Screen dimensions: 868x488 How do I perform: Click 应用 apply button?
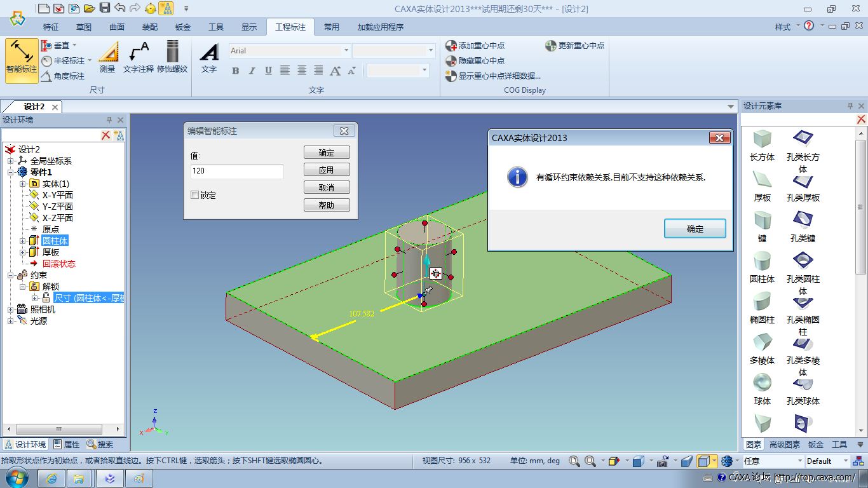pyautogui.click(x=327, y=170)
